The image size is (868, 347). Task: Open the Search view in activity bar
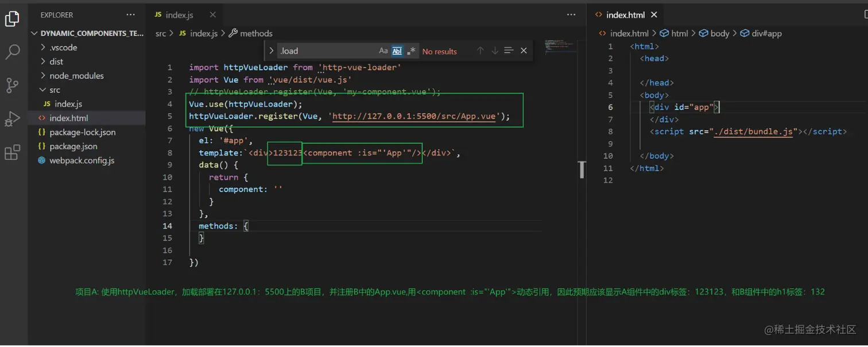pyautogui.click(x=12, y=52)
